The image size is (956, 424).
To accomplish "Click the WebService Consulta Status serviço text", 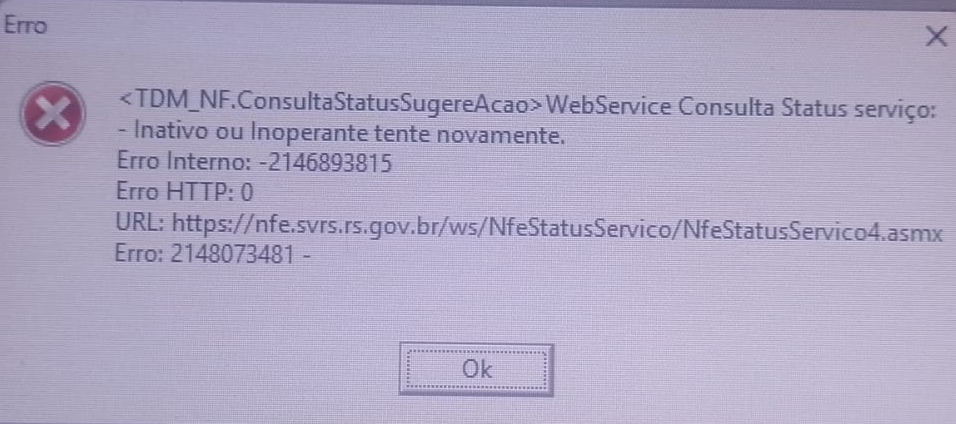I will pyautogui.click(x=740, y=108).
